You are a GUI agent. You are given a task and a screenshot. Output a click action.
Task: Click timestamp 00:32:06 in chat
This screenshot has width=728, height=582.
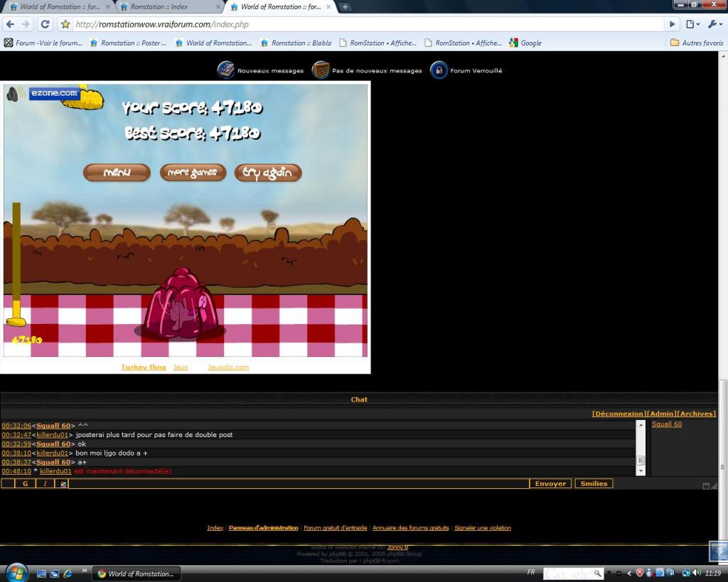click(16, 426)
